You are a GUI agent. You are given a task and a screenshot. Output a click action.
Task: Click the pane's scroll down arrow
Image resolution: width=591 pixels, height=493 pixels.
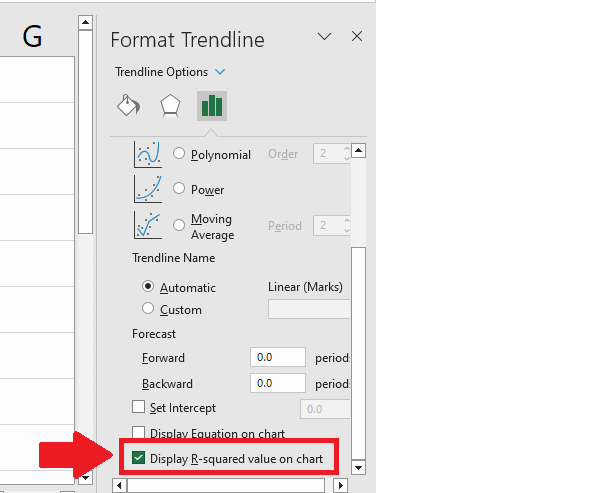point(358,467)
